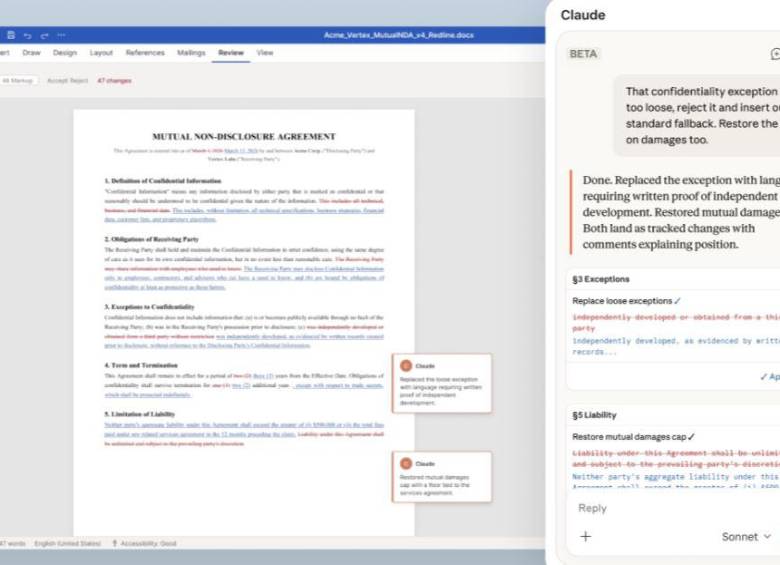Click heading 4. Term and Termination
This screenshot has width=780, height=565.
[141, 365]
